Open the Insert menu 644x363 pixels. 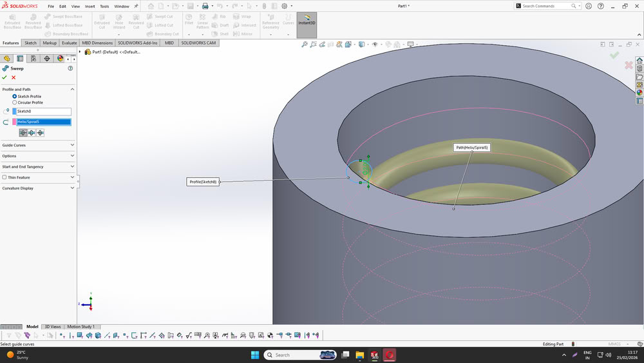[90, 6]
